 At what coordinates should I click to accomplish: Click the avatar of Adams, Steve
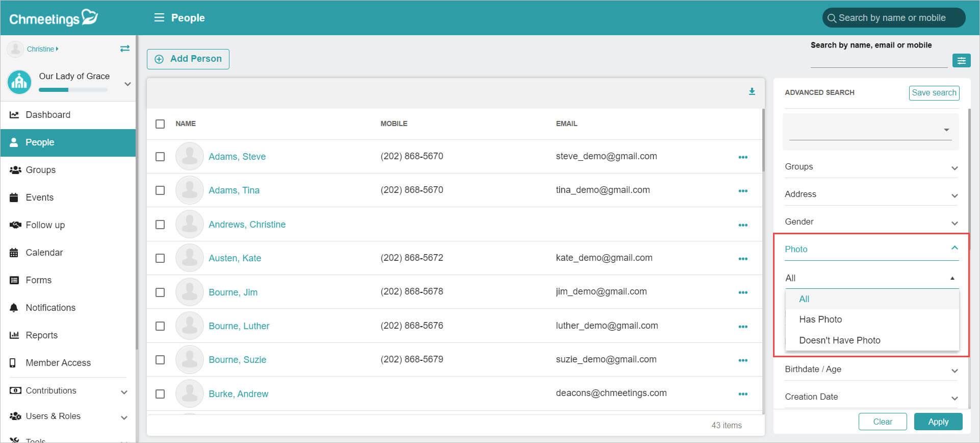(190, 156)
